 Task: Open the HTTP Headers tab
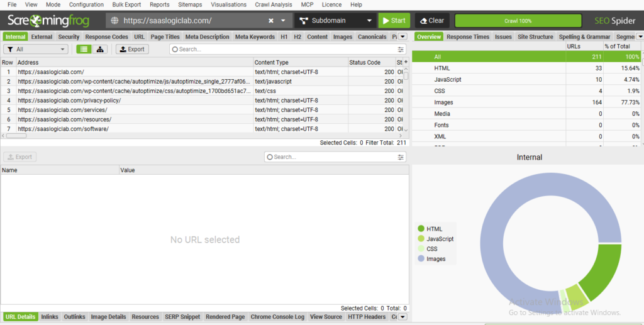point(367,317)
